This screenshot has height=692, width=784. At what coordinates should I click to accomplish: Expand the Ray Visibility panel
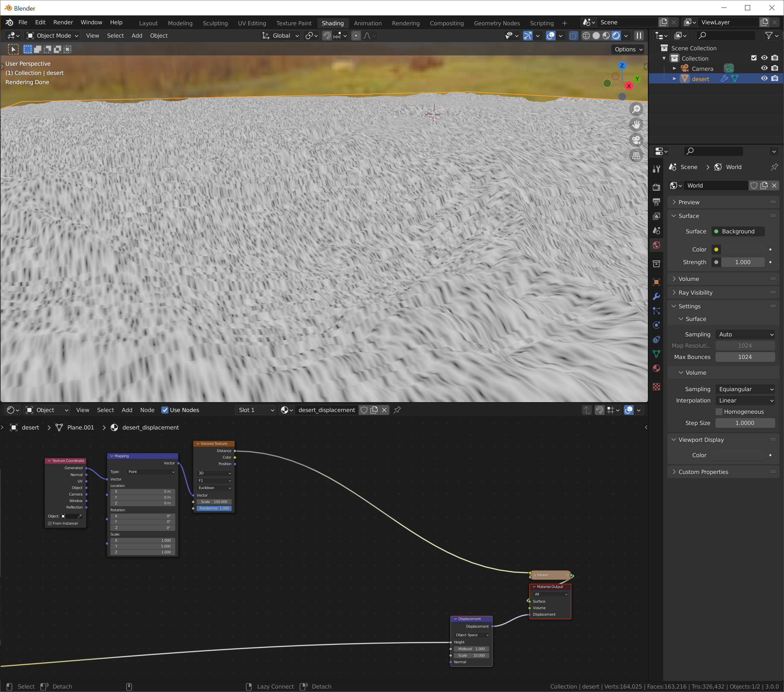tap(695, 293)
